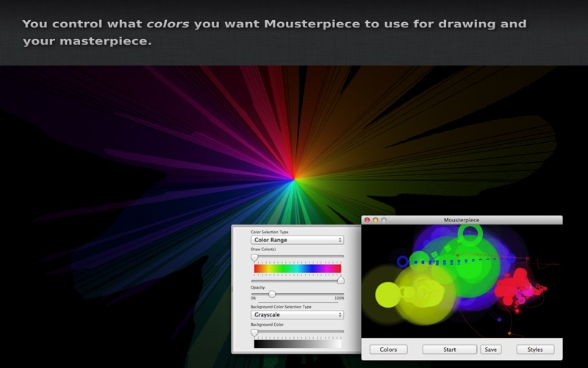Click the upper Draw Colors slider handle
Viewport: 588px width, 368px height.
pyautogui.click(x=254, y=258)
